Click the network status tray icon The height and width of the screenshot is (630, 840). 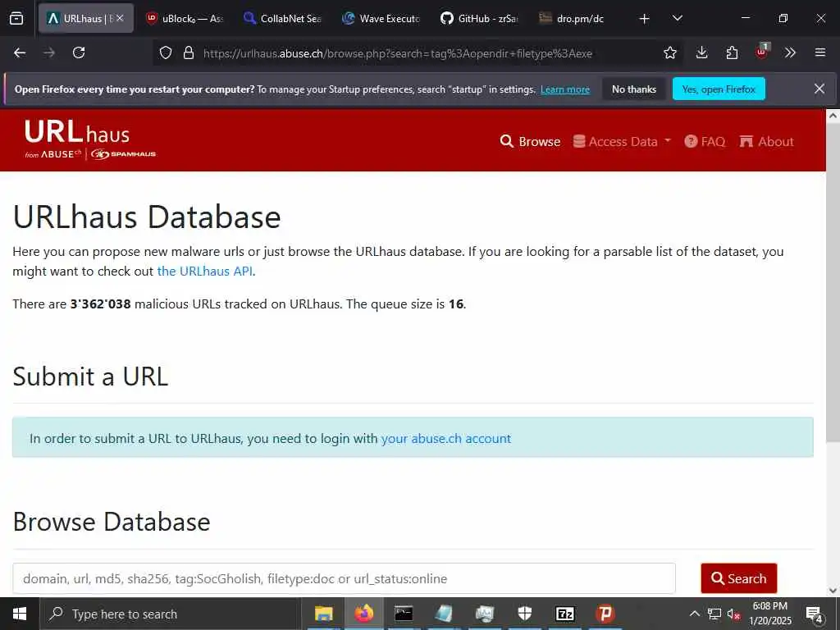(714, 614)
